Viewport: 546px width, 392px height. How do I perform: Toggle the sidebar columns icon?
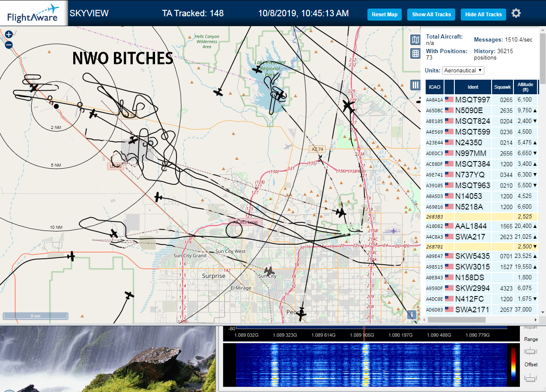[x=415, y=85]
